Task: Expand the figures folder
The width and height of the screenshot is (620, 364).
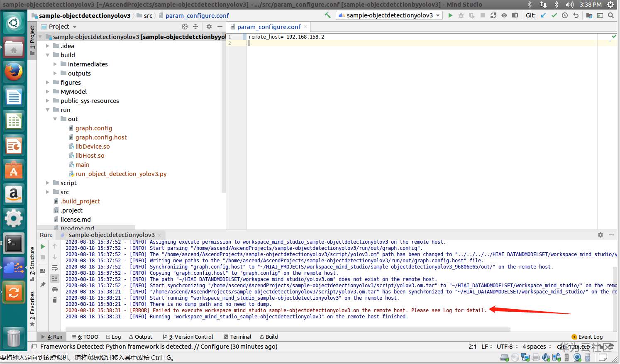Action: (48, 83)
